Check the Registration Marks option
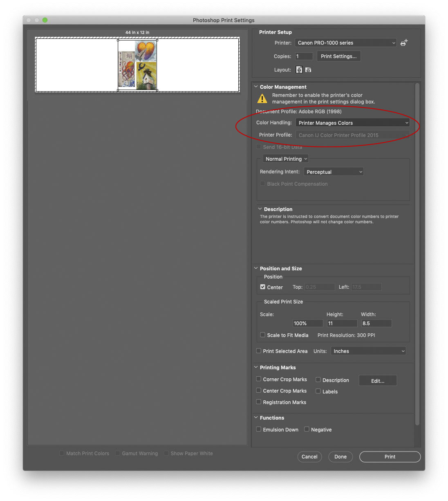The width and height of the screenshot is (448, 501). tap(259, 402)
